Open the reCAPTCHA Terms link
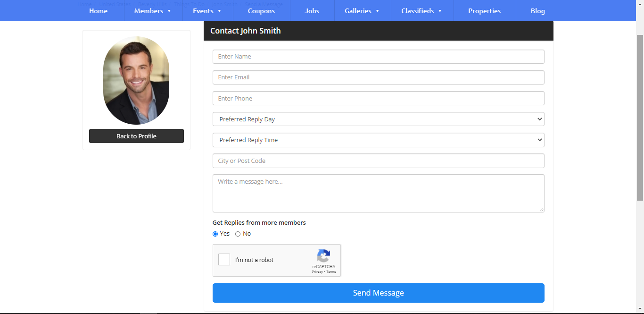The height and width of the screenshot is (314, 644). pos(331,272)
